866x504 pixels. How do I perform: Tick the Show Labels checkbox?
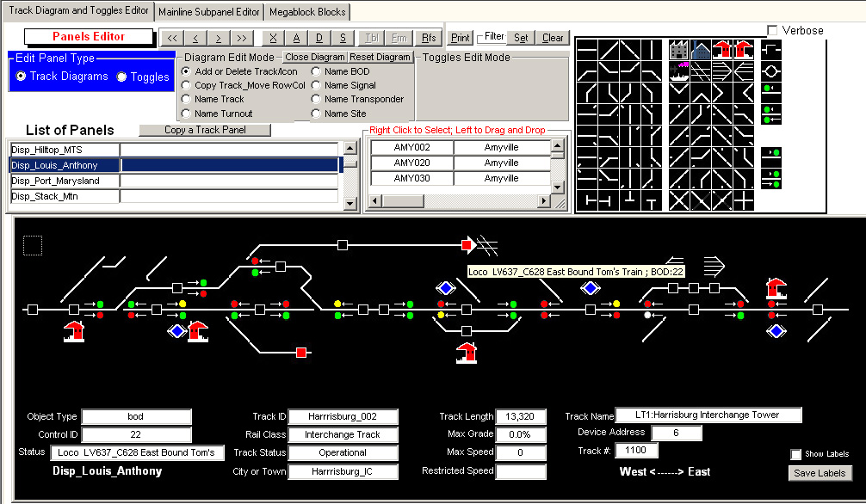click(x=795, y=454)
